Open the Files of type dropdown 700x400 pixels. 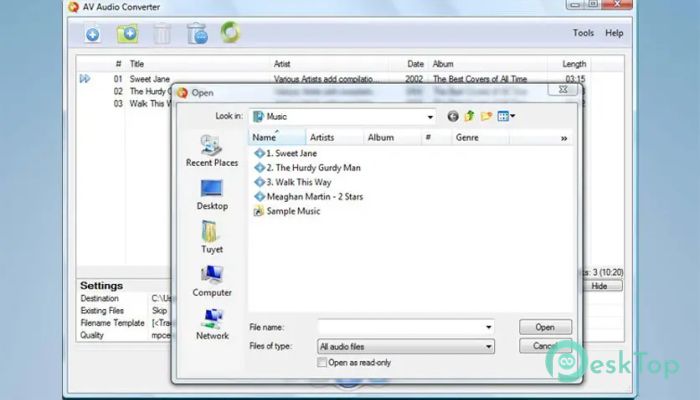tap(406, 346)
